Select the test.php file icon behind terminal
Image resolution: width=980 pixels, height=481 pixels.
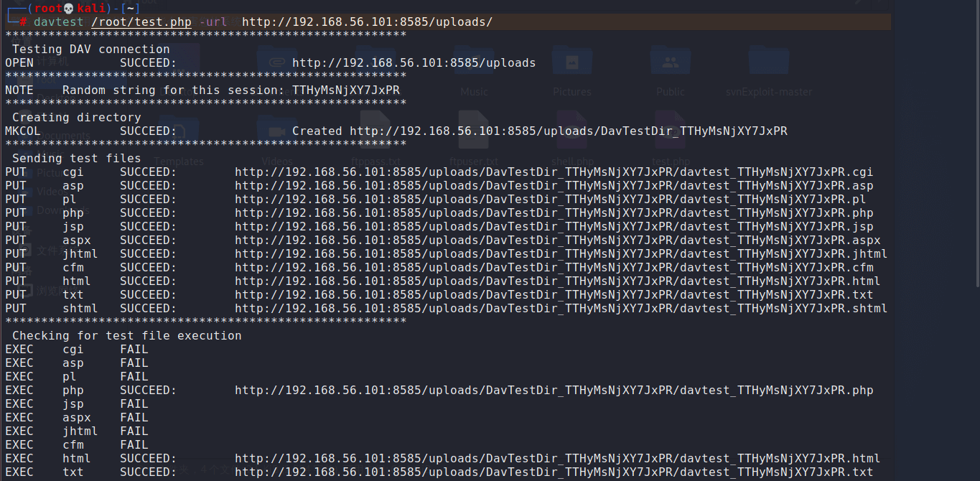[x=671, y=131]
